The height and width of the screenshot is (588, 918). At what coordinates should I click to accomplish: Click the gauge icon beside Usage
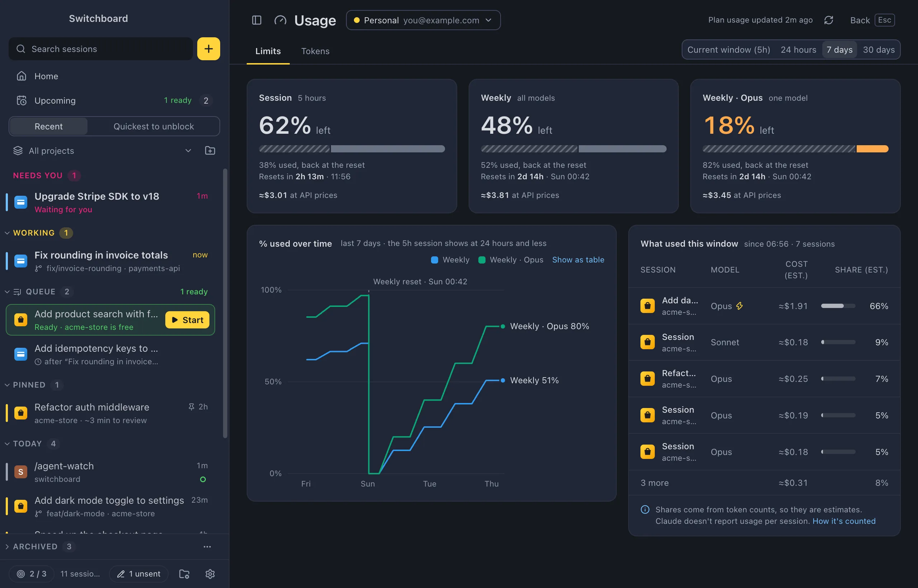pos(280,20)
